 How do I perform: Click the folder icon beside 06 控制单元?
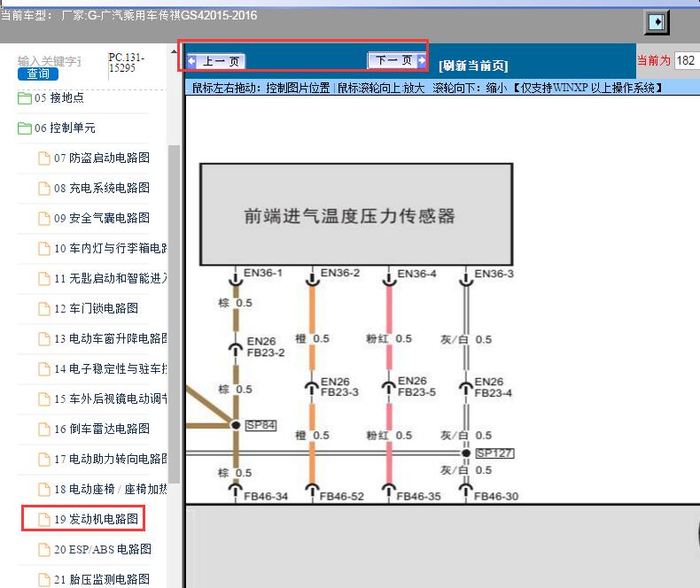tap(25, 128)
